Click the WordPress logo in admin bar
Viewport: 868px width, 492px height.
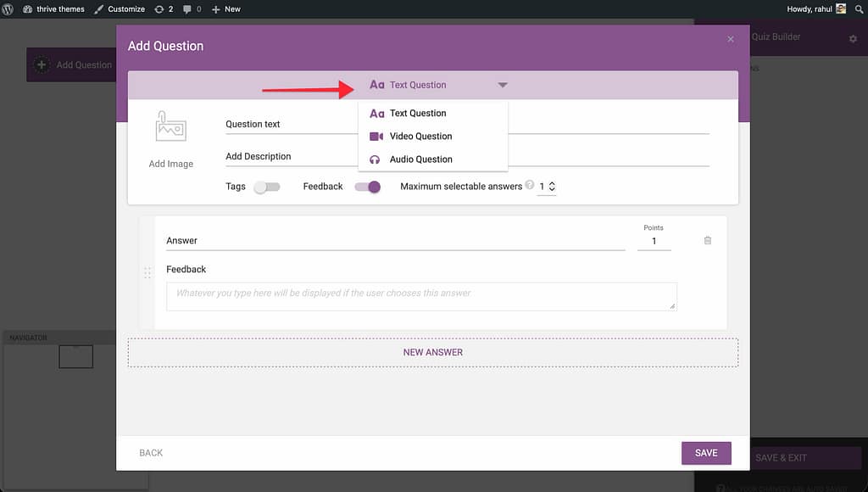click(8, 8)
